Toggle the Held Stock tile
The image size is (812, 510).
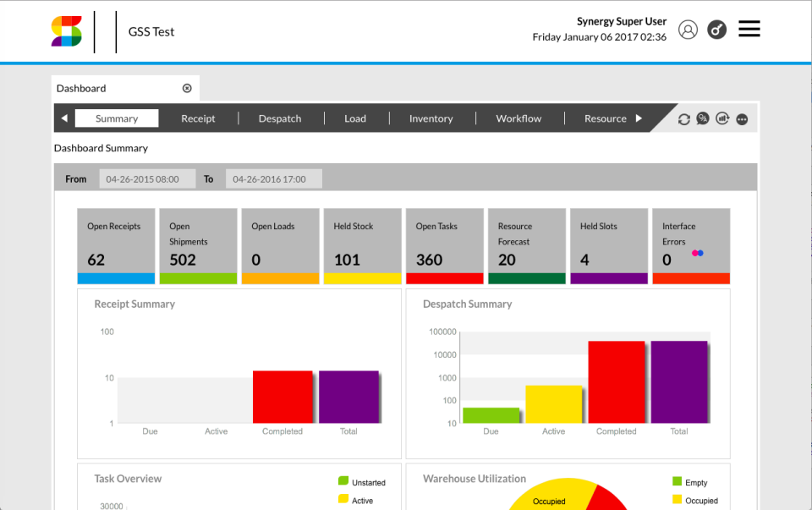(362, 245)
